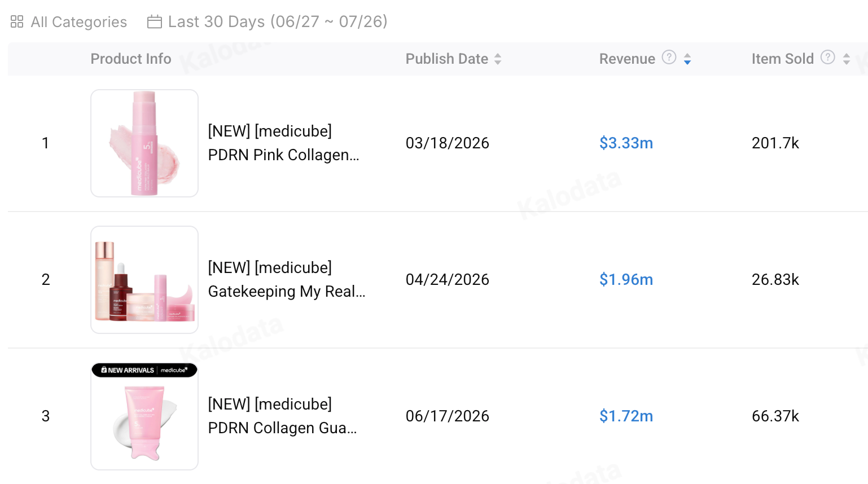
Task: Click the All Categories grid icon
Action: click(17, 21)
